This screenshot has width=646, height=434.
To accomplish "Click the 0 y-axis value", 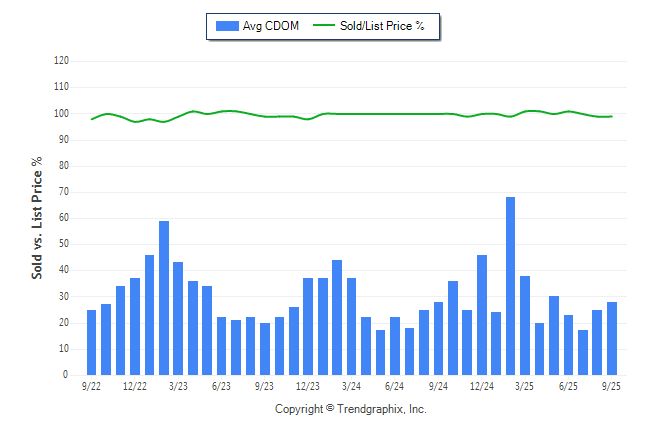I will (x=66, y=375).
